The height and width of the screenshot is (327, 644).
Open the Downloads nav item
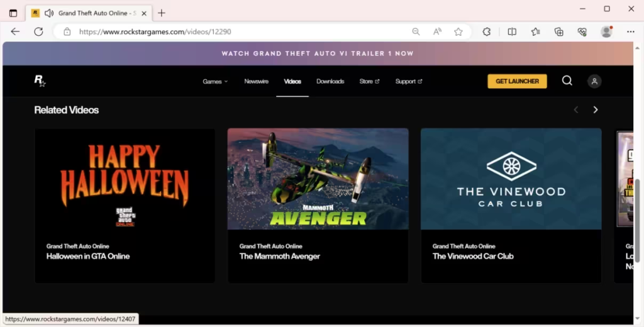pos(330,81)
